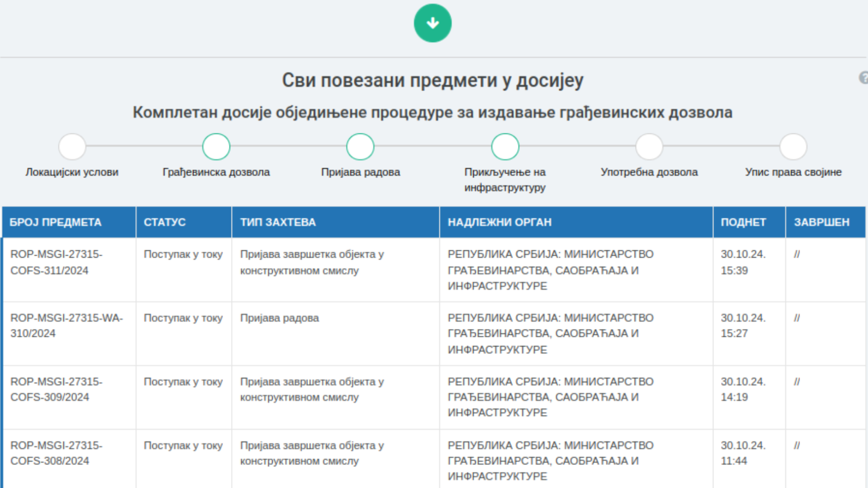Click the ЗАВРШЕН column header
Image resolution: width=868 pixels, height=488 pixels.
click(x=826, y=222)
